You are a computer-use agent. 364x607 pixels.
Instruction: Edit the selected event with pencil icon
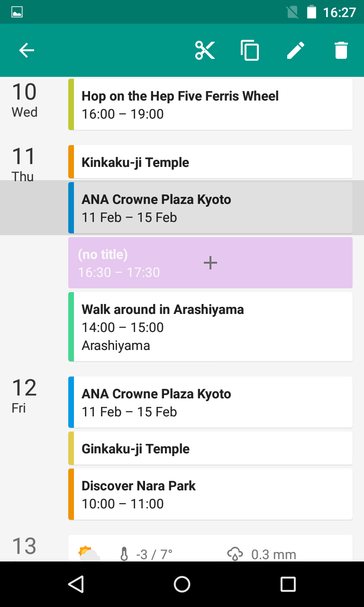click(x=296, y=50)
